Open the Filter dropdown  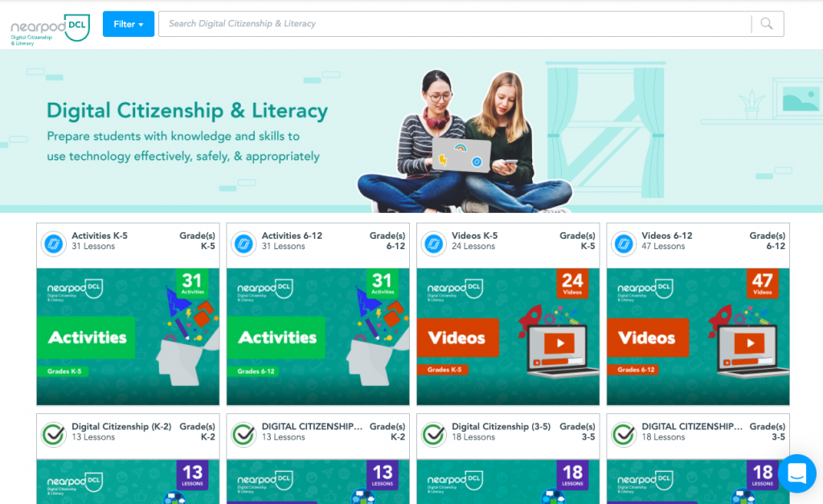(129, 24)
